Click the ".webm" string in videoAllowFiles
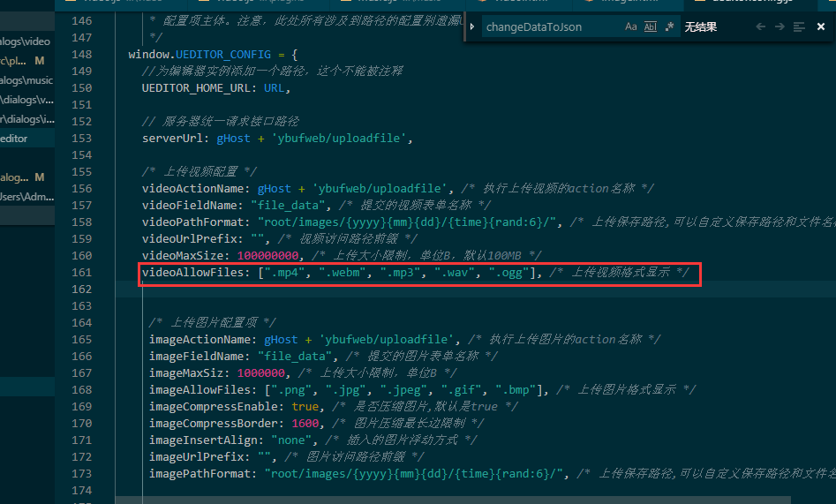 coord(343,272)
